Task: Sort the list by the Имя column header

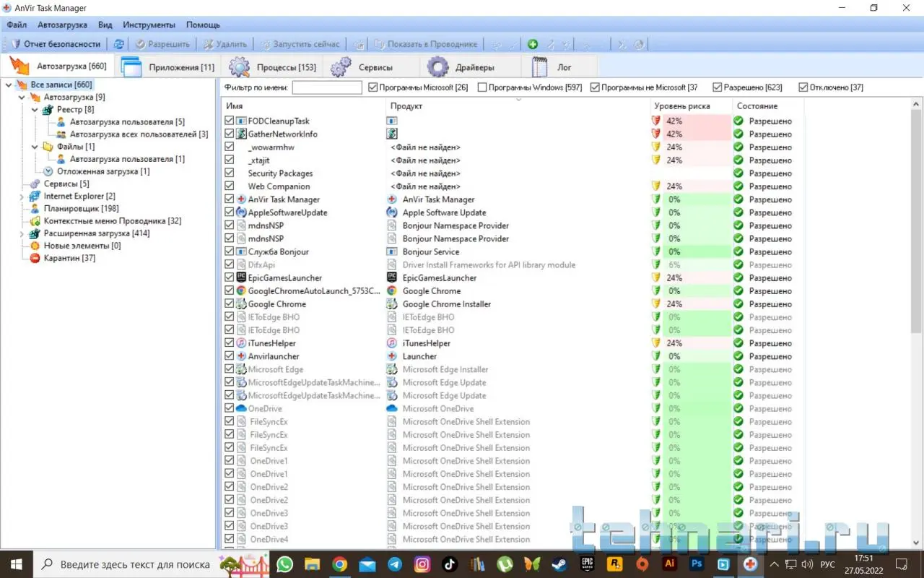Action: point(304,106)
